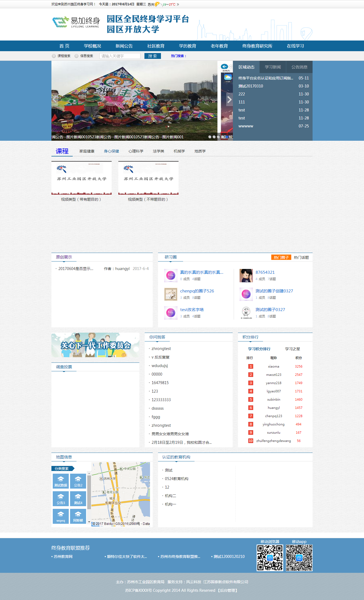Open the 公告2 map category icon
Screen dimensions: 364x600
[x=78, y=481]
